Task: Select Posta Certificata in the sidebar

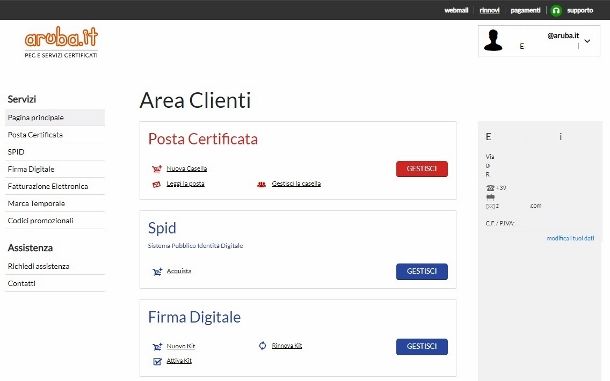Action: (x=55, y=135)
